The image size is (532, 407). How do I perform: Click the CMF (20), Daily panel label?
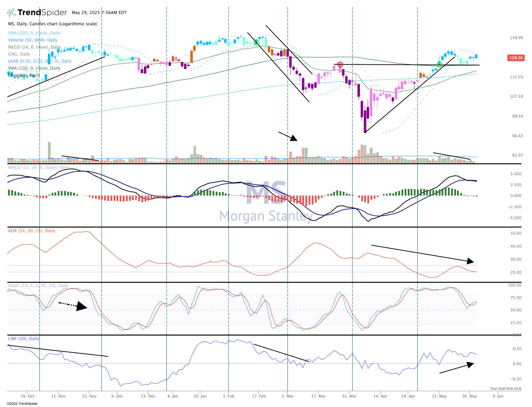pyautogui.click(x=24, y=339)
